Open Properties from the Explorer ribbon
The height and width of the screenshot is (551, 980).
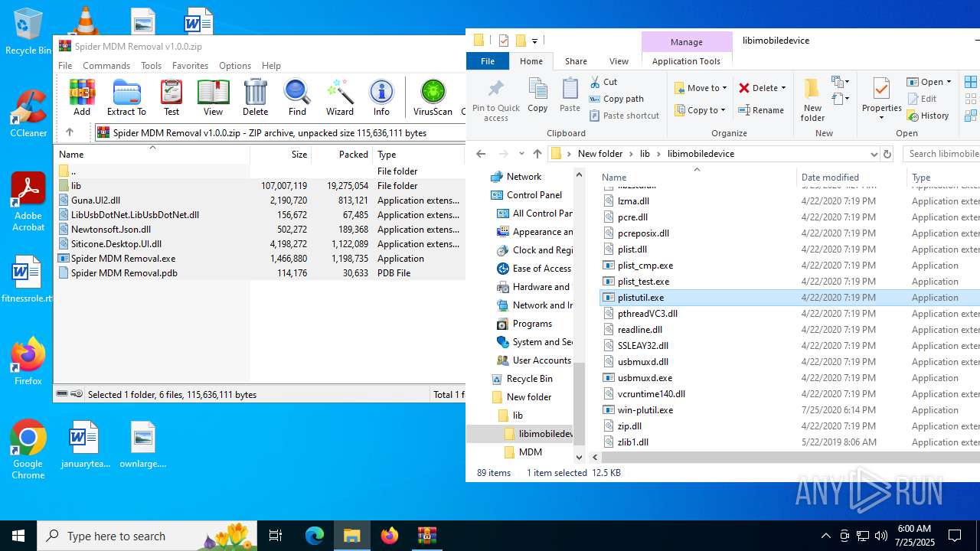pyautogui.click(x=881, y=99)
